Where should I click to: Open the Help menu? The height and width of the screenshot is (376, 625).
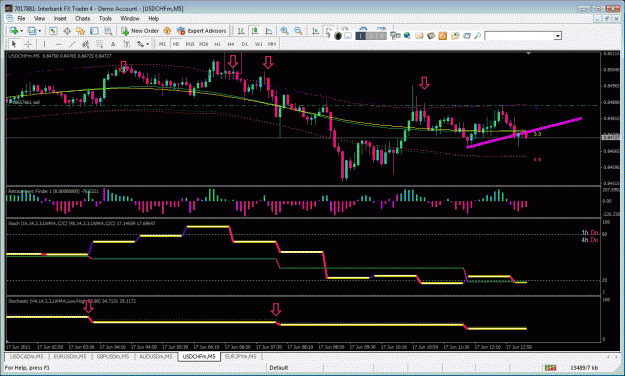[153, 18]
